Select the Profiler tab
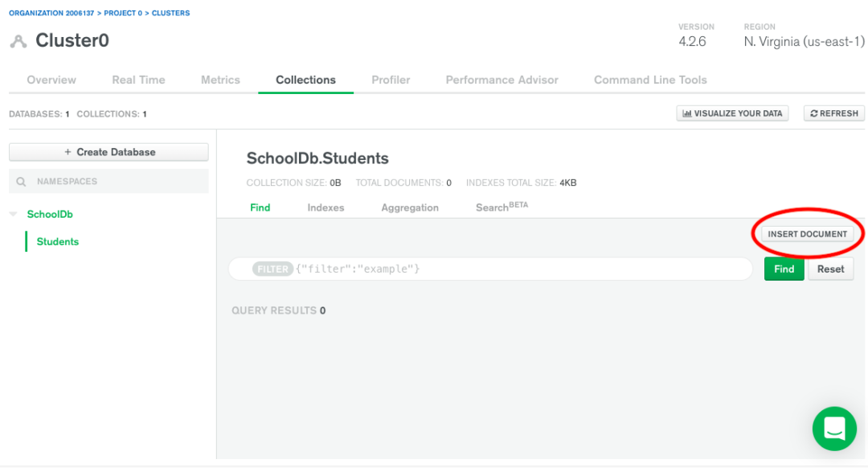 [x=391, y=80]
